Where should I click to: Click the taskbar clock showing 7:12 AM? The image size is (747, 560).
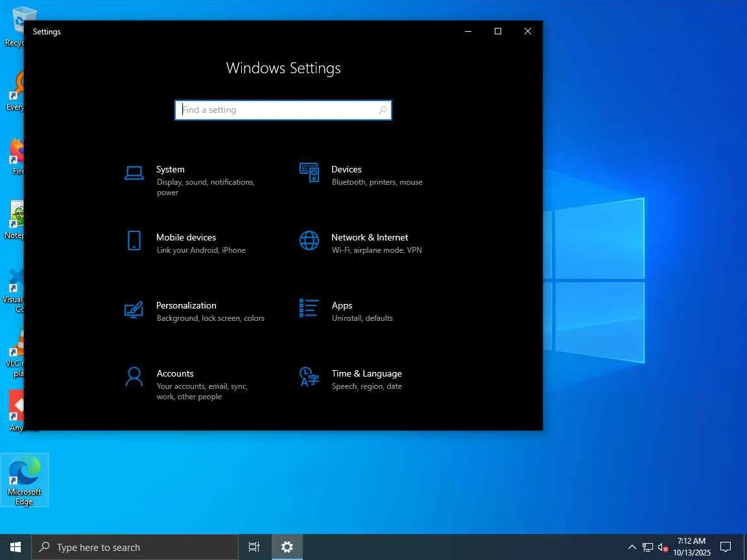pos(691,547)
